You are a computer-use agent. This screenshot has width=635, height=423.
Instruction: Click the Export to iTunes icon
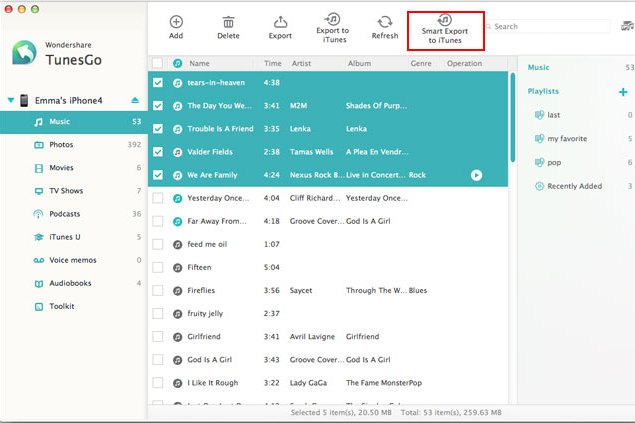click(332, 19)
